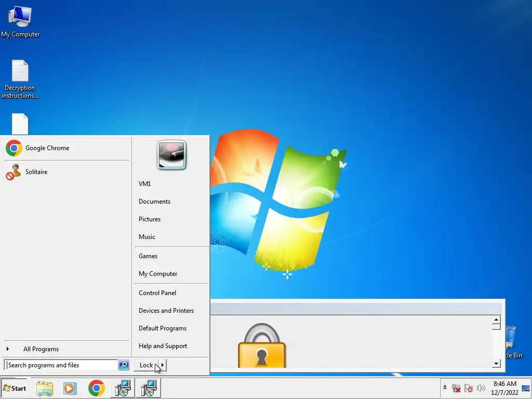Click the Lock button
The height and width of the screenshot is (399, 532).
click(146, 365)
